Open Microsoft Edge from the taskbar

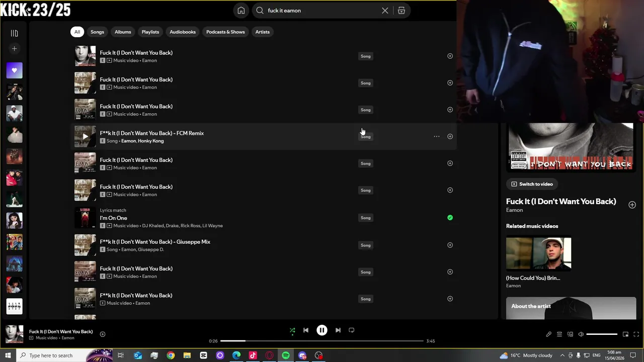click(x=236, y=355)
